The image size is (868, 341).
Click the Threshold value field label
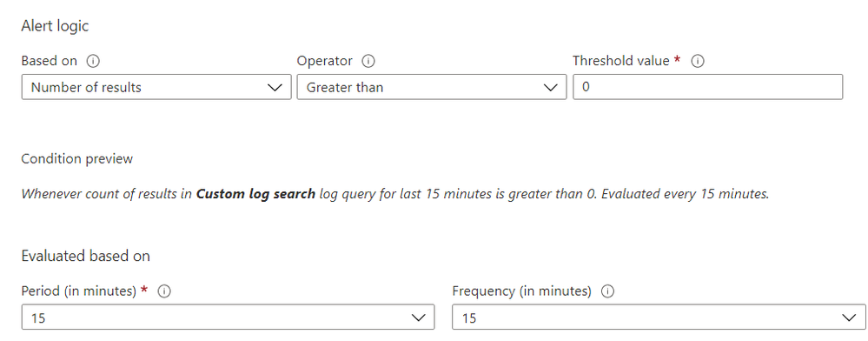tap(621, 60)
